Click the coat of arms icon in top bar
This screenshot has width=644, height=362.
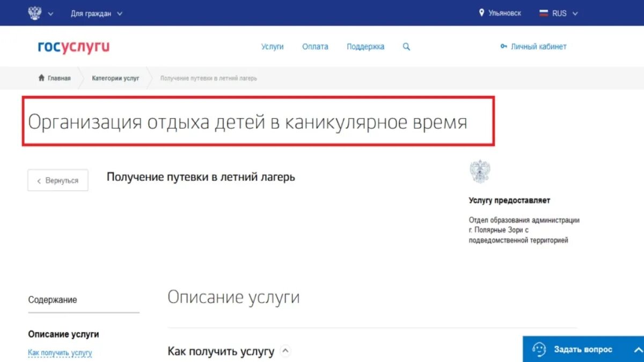(x=35, y=13)
